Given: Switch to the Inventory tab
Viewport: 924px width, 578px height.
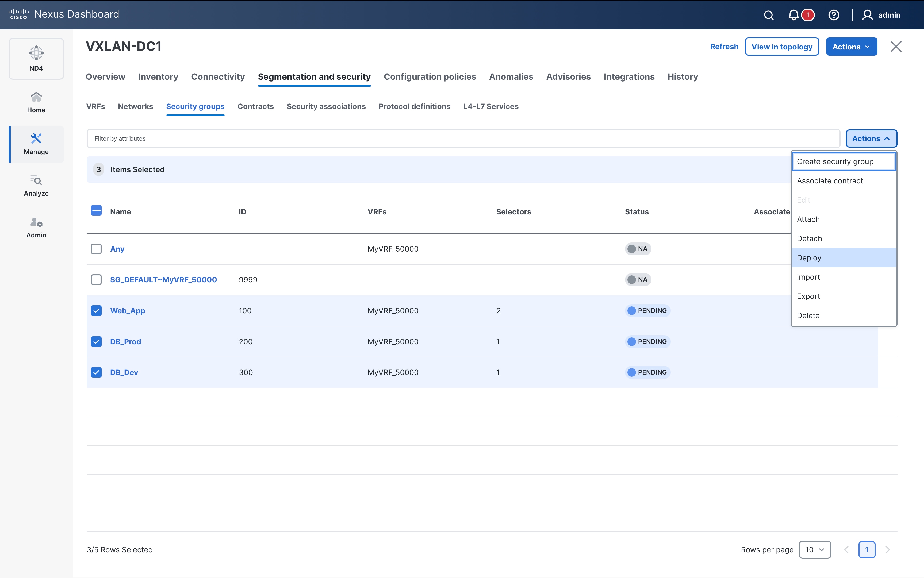Looking at the screenshot, I should (x=158, y=76).
